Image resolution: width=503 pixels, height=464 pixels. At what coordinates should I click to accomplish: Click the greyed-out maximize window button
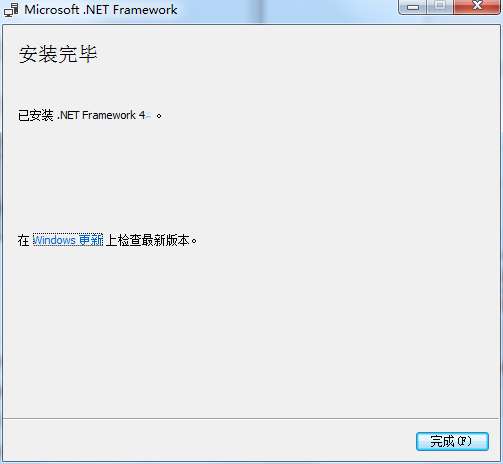tap(440, 7)
